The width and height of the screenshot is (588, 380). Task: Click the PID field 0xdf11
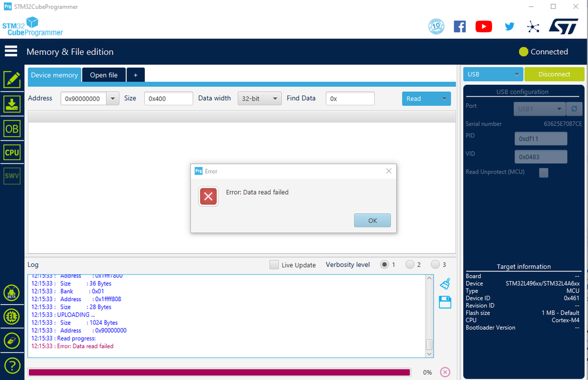541,138
